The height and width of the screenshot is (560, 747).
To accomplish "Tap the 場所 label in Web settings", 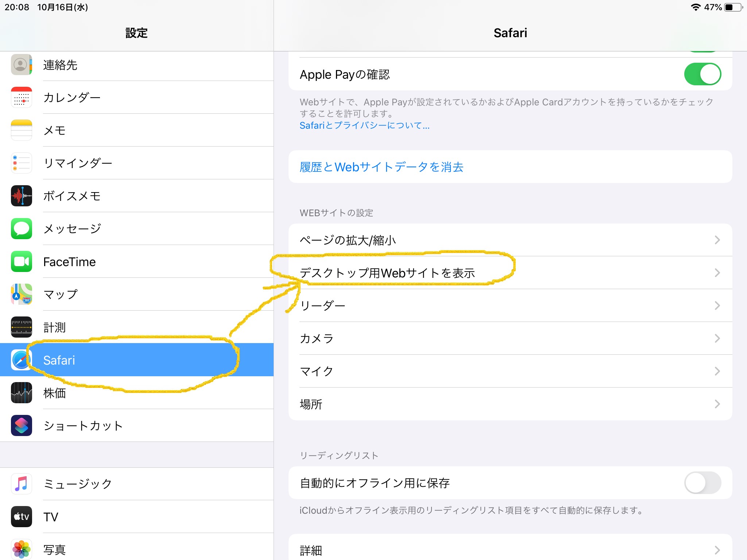I will click(x=311, y=404).
